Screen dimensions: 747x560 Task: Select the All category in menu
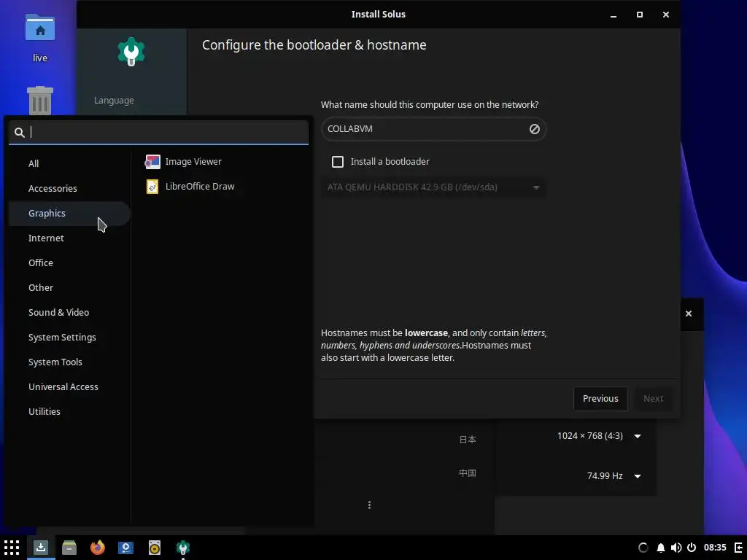[69, 163]
